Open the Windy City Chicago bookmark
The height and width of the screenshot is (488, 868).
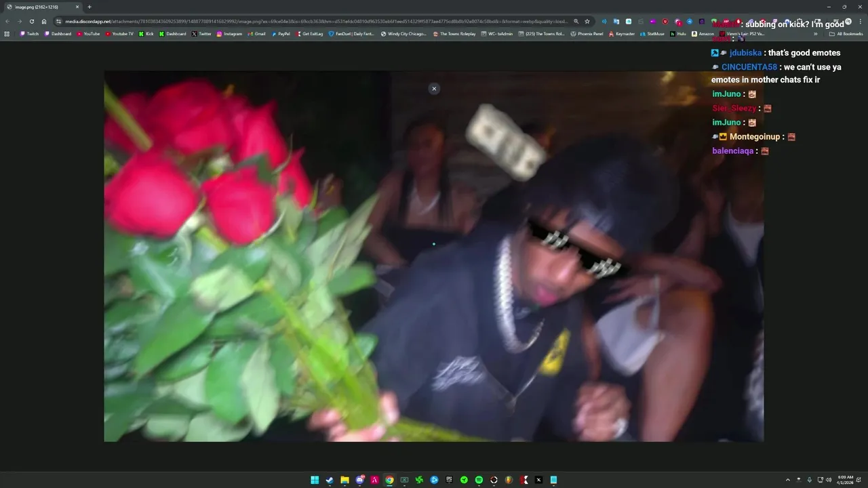point(403,33)
